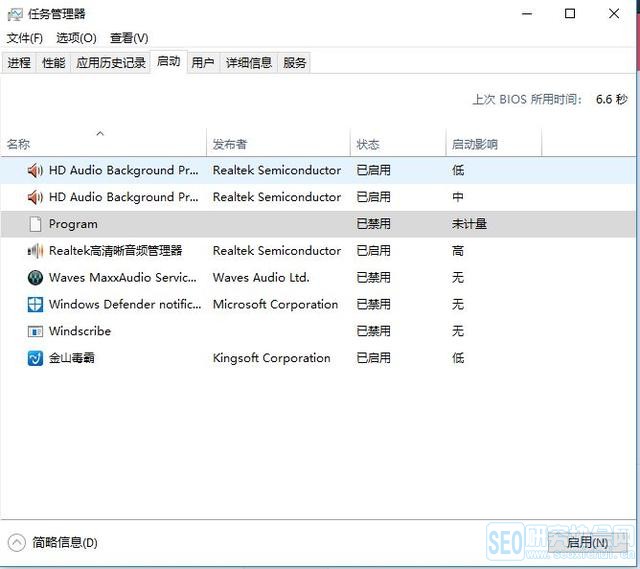Collapse to 简略信息(D) with the arrow

pyautogui.click(x=16, y=542)
